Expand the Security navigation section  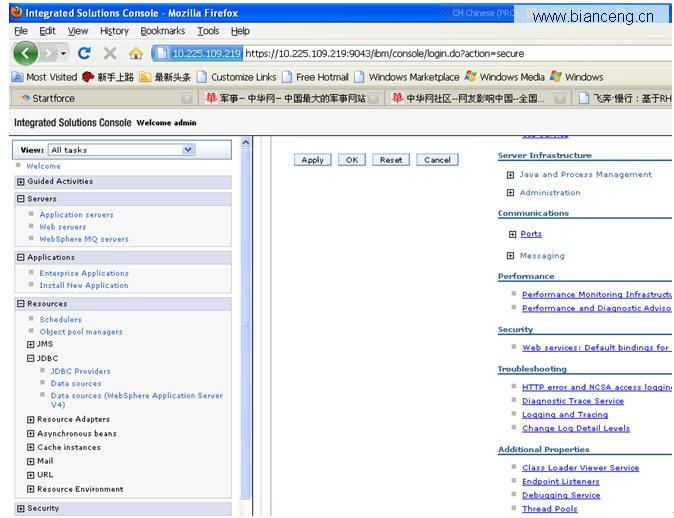pos(20,509)
